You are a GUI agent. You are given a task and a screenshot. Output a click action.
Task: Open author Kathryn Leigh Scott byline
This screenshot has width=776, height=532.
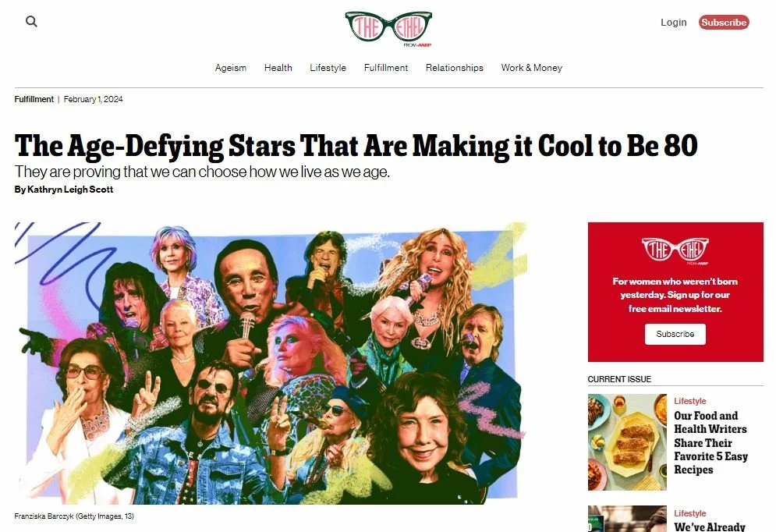tap(64, 190)
